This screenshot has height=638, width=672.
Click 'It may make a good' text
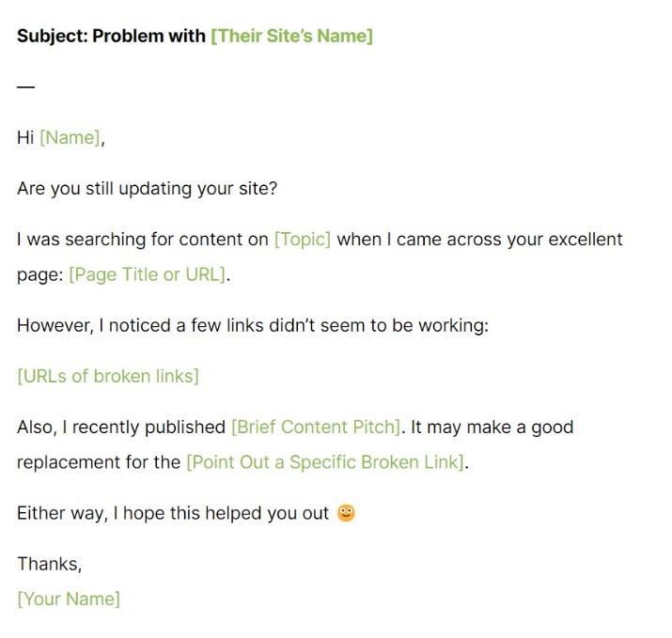492,427
